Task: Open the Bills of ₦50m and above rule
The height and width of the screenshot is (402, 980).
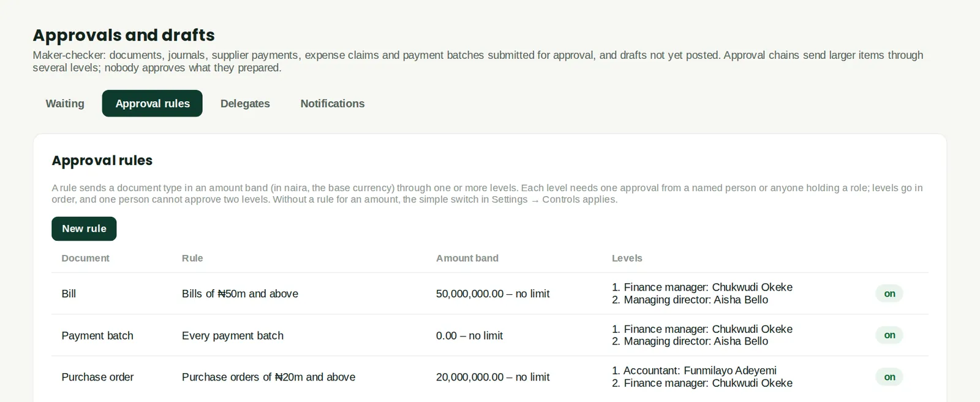Action: tap(240, 294)
